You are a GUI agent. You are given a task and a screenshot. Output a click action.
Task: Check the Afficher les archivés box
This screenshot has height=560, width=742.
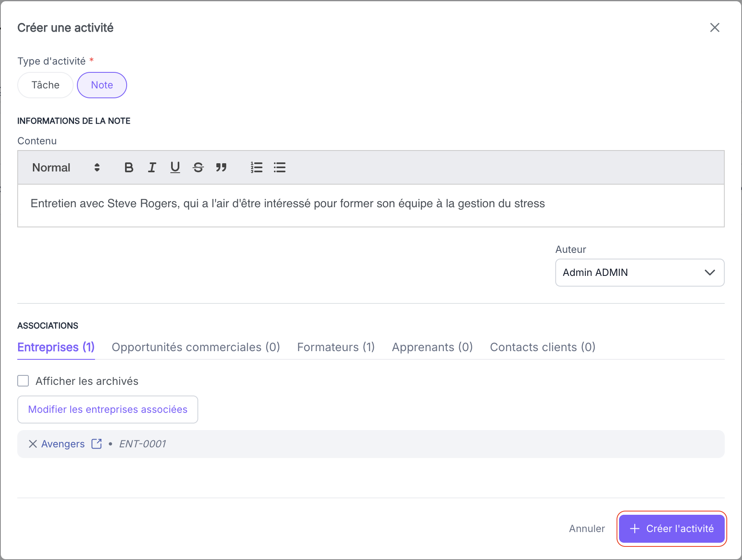[x=23, y=381]
